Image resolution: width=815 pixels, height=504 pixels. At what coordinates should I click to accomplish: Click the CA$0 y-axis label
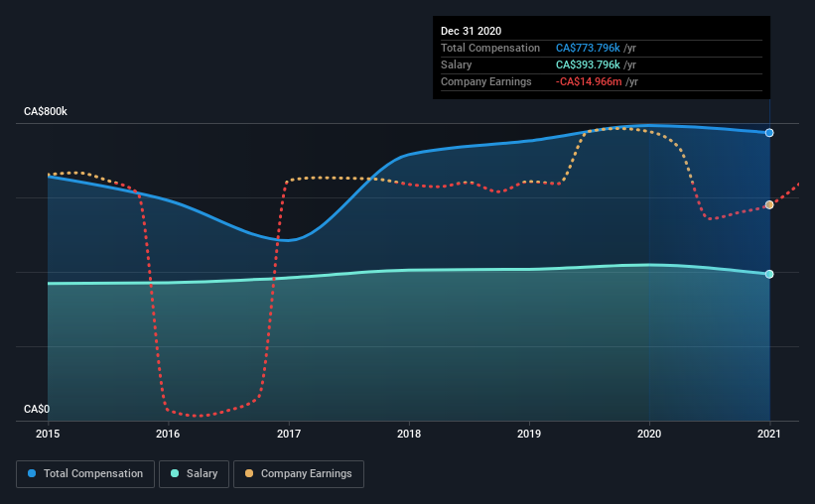(x=37, y=409)
